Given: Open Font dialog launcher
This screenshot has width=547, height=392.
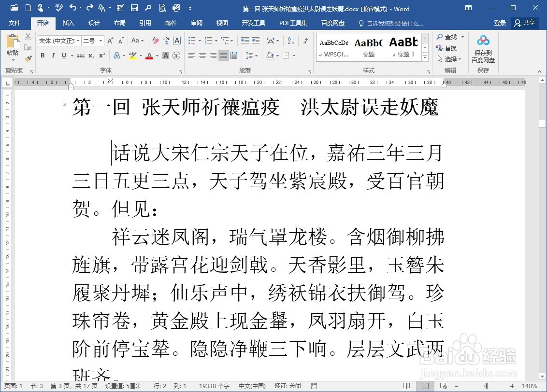Looking at the screenshot, I should tap(180, 71).
